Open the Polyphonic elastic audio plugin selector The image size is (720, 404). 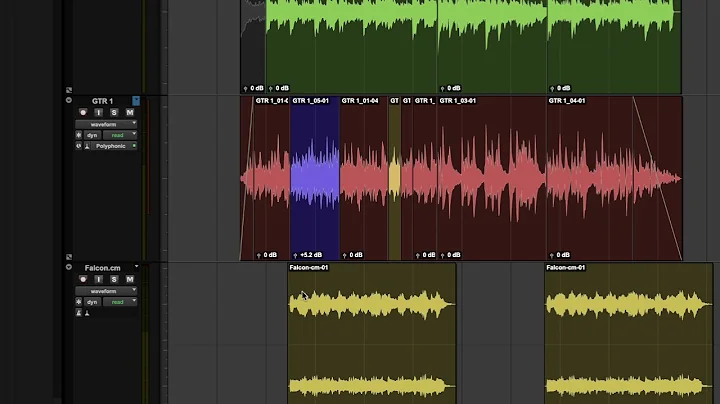(111, 146)
